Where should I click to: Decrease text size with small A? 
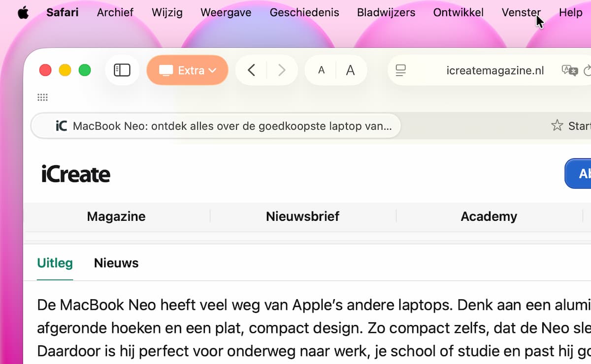321,70
